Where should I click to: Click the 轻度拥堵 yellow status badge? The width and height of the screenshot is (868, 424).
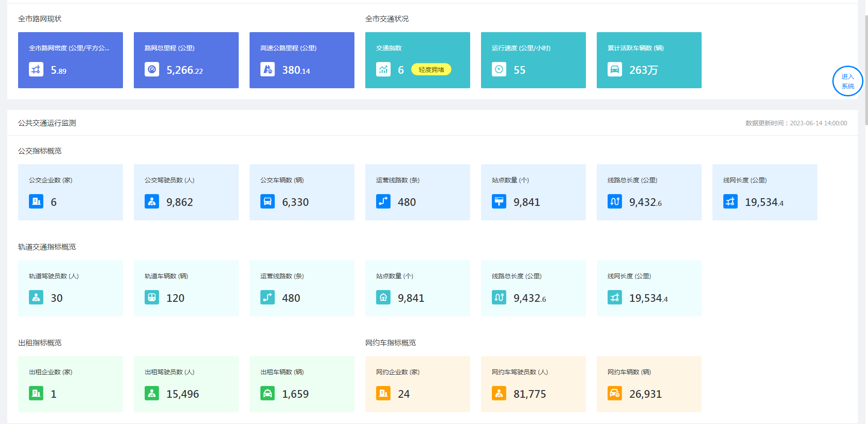tap(431, 70)
